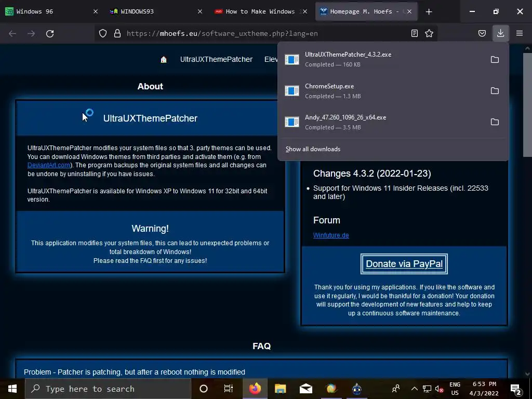Open UltraUXThemePatcher navigation menu item
The width and height of the screenshot is (532, 399).
click(216, 59)
